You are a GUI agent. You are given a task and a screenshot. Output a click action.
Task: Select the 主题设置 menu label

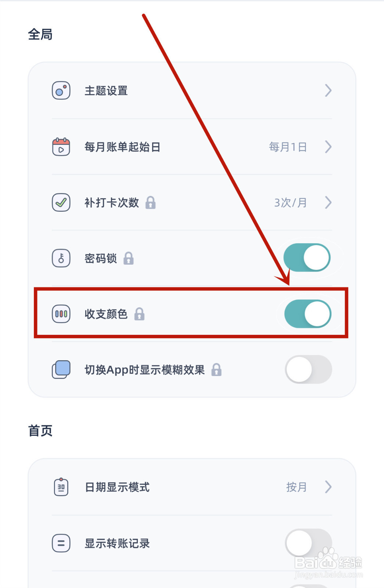coord(106,90)
